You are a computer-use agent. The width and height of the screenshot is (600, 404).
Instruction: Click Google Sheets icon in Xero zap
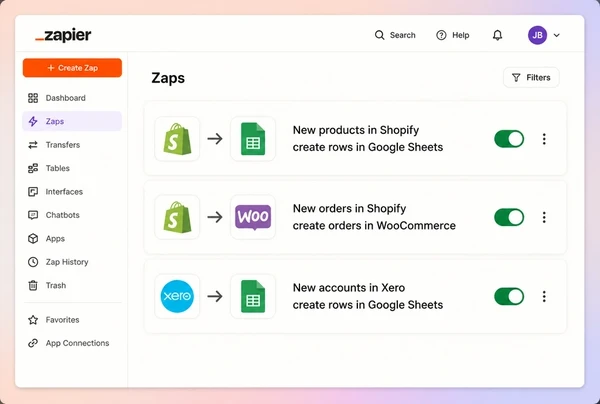point(253,296)
